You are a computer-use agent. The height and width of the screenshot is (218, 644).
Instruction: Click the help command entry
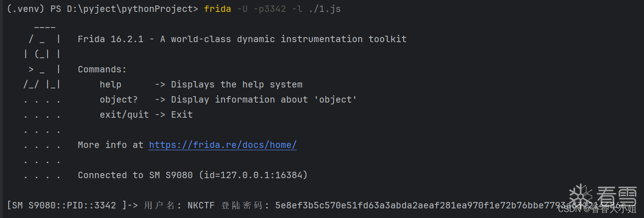coord(111,85)
